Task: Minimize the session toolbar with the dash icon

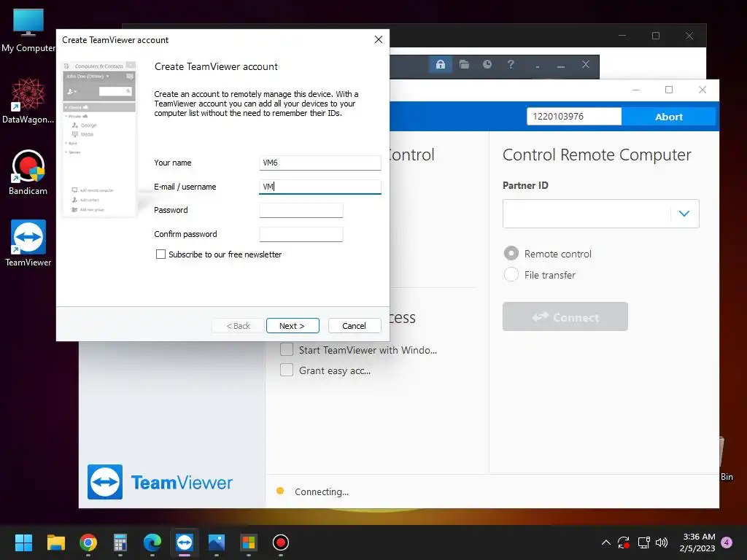Action: coord(561,66)
